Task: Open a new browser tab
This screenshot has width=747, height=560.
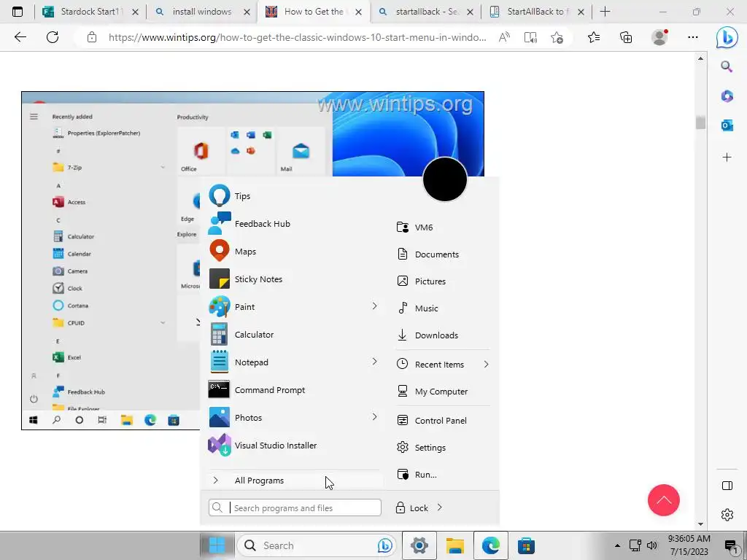Action: click(x=605, y=12)
